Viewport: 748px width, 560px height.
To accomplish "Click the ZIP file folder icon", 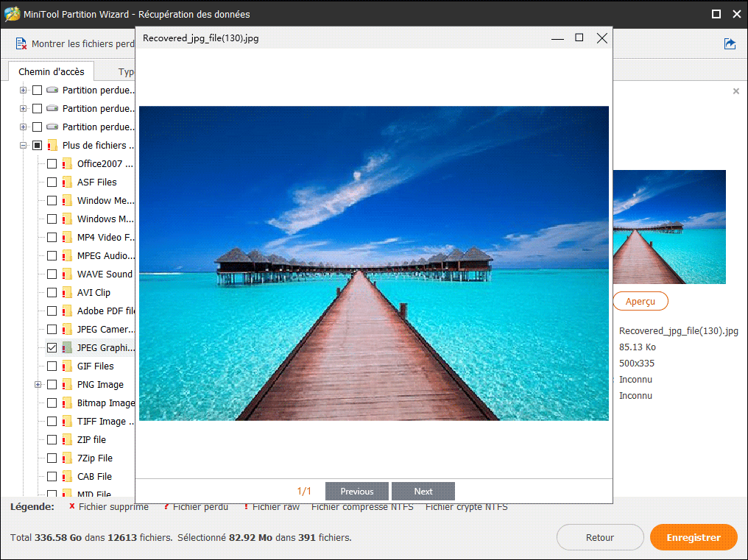I will tap(67, 439).
